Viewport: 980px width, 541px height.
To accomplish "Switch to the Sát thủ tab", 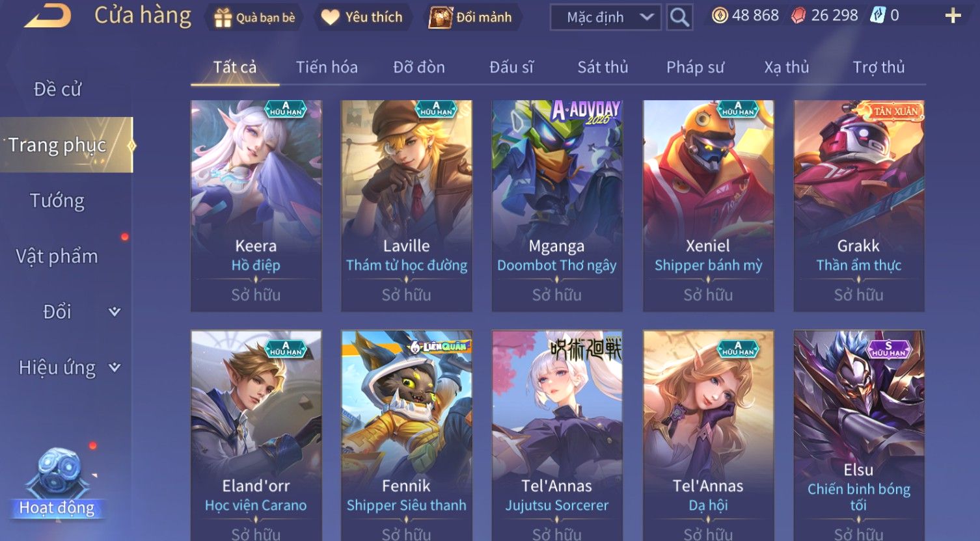I will pyautogui.click(x=603, y=67).
